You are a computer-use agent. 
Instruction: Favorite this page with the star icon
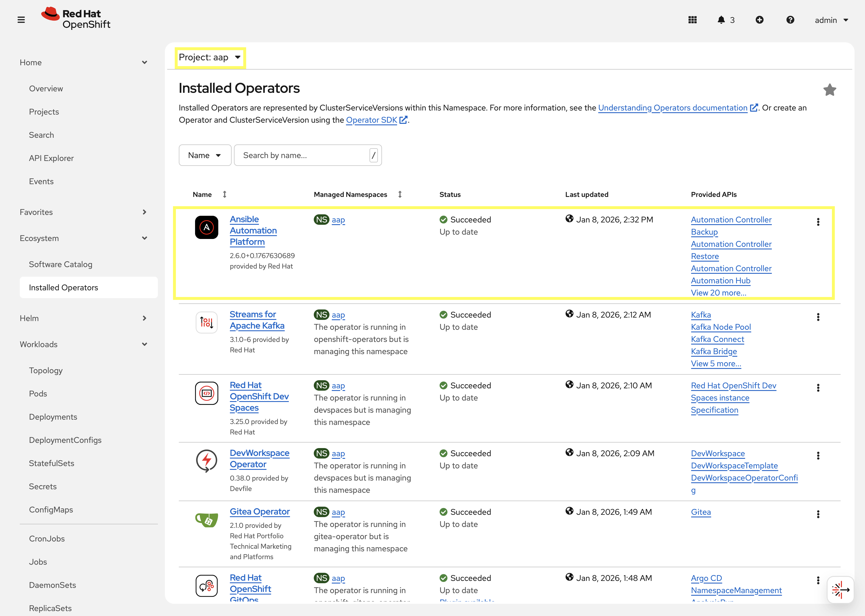click(829, 90)
